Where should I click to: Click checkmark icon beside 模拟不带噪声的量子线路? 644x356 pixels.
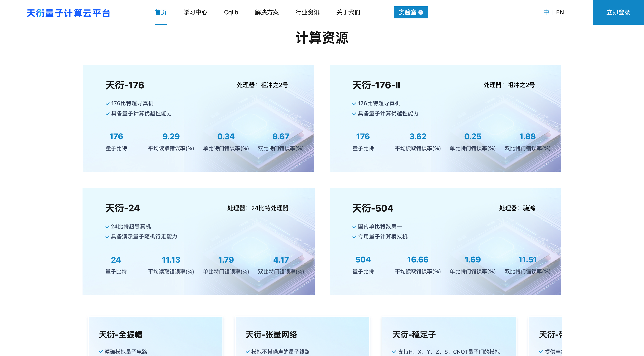point(247,352)
